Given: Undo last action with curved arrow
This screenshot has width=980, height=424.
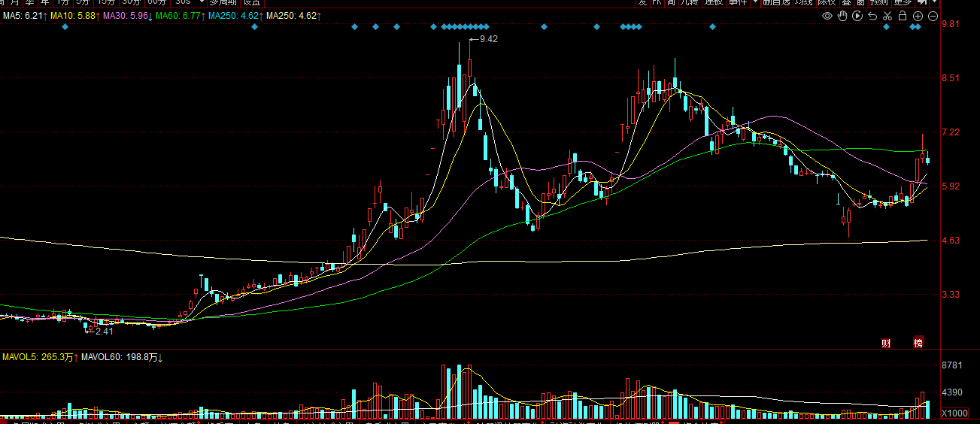Looking at the screenshot, I should pyautogui.click(x=872, y=16).
